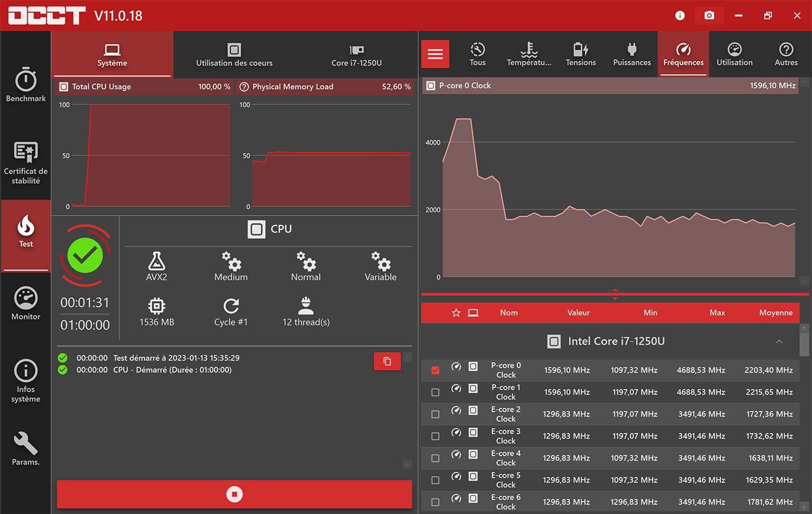Open Params. wrench settings

click(26, 449)
